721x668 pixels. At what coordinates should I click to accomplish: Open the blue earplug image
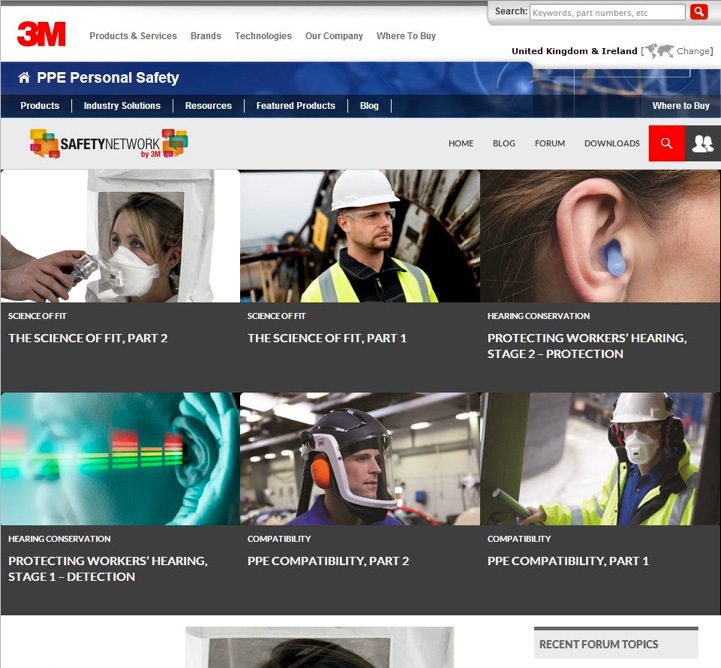(600, 236)
